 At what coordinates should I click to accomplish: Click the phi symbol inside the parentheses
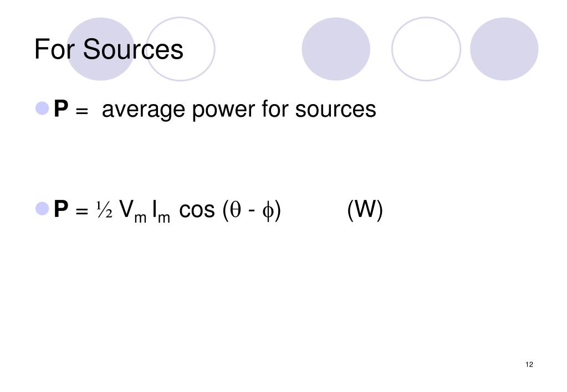pos(268,210)
